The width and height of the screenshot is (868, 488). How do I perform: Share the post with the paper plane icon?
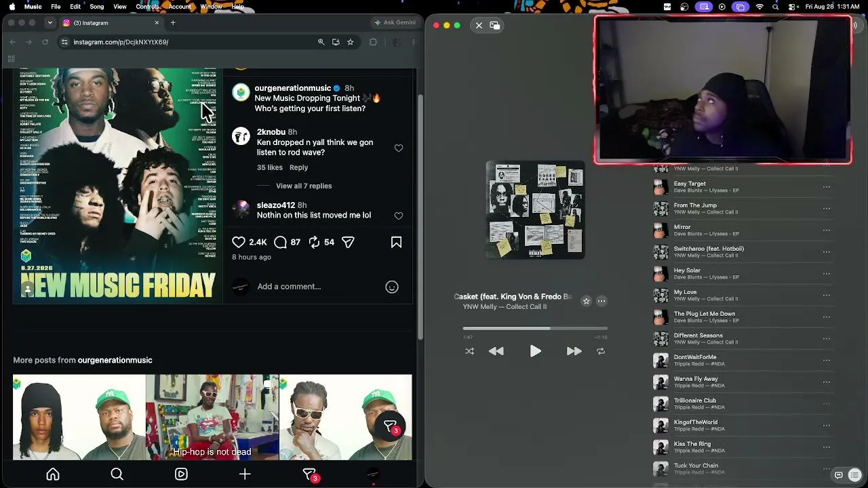(348, 242)
